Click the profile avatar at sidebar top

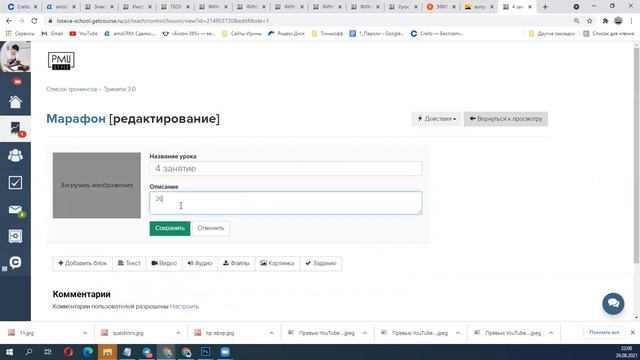pyautogui.click(x=15, y=57)
